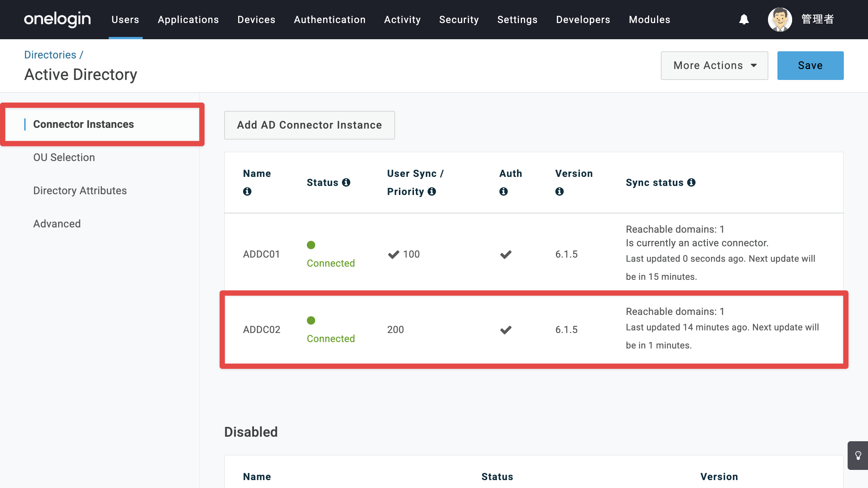868x488 pixels.
Task: Open the Modules menu
Action: (x=649, y=20)
